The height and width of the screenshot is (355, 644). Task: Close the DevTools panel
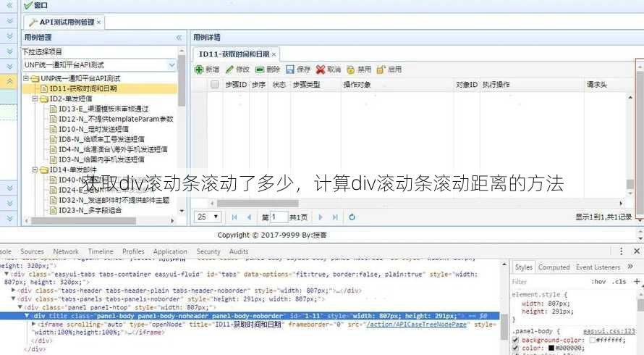coord(637,251)
